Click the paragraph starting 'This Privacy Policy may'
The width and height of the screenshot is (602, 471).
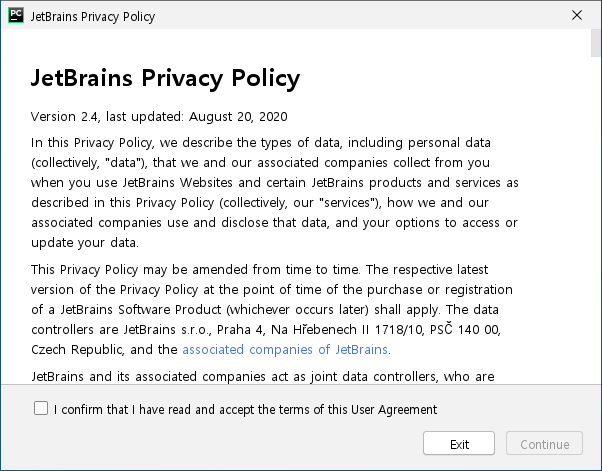click(272, 309)
